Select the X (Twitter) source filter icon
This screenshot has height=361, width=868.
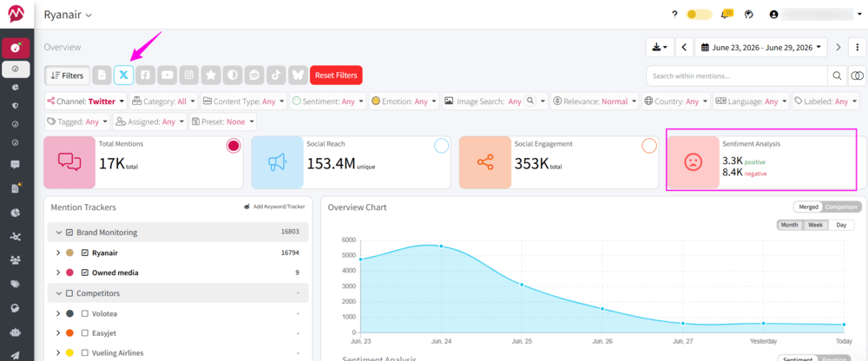pos(123,75)
